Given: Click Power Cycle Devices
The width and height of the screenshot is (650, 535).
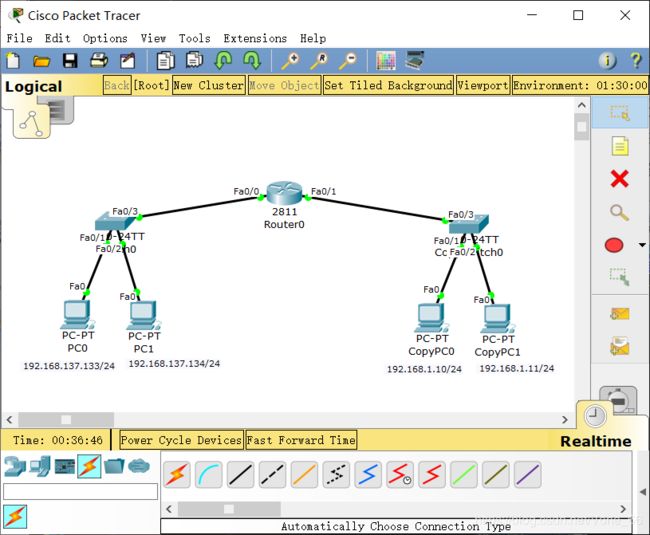Looking at the screenshot, I should tap(181, 440).
